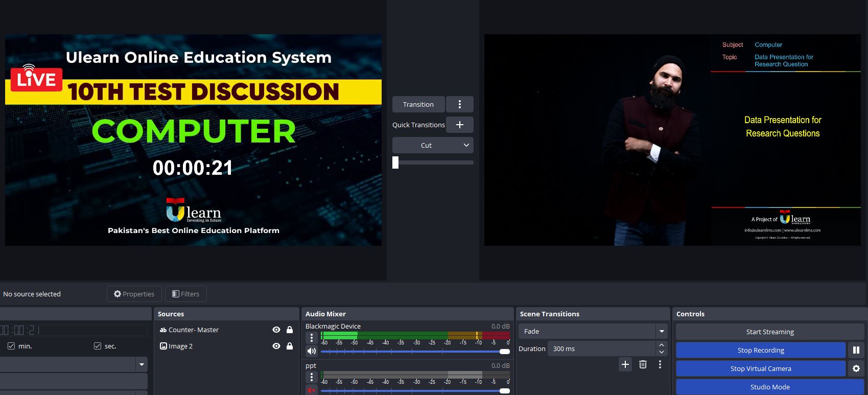Toggle visibility of Image 2 source
868x395 pixels.
click(276, 346)
